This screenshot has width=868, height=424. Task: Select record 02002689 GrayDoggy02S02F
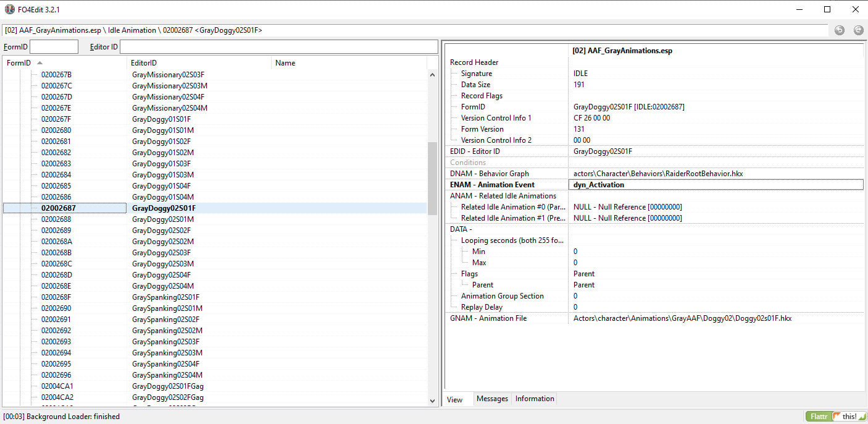point(215,231)
